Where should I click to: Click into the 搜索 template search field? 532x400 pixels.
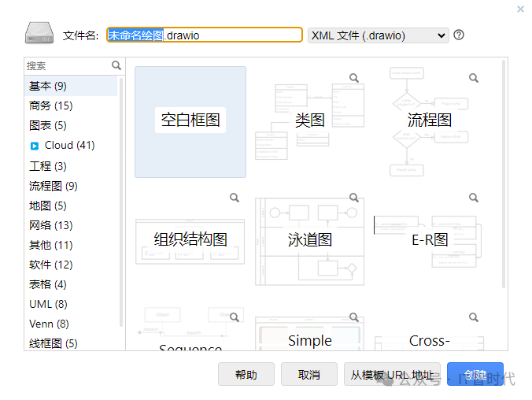click(x=68, y=65)
